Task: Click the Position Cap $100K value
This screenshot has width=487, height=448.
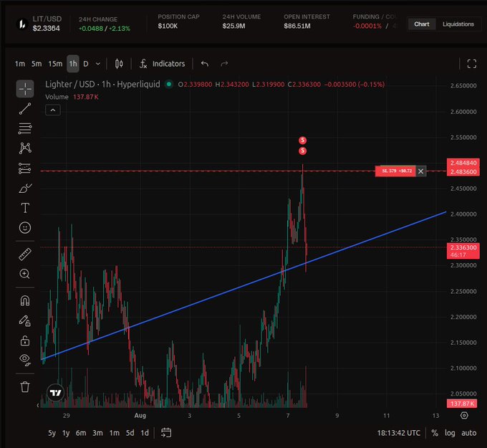Action: [x=168, y=26]
